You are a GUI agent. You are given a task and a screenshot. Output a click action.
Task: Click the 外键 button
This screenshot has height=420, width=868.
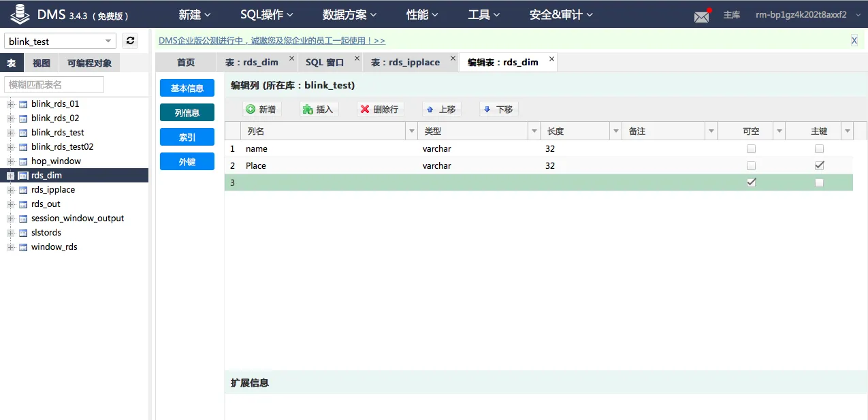(187, 161)
